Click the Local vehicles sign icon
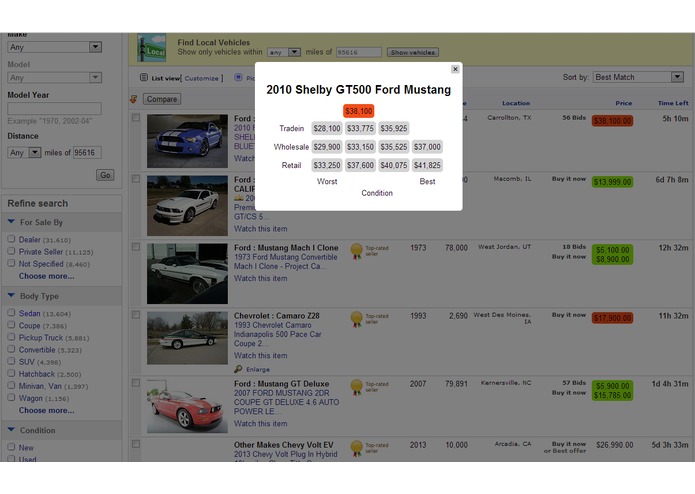The width and height of the screenshot is (695, 494). [x=152, y=47]
